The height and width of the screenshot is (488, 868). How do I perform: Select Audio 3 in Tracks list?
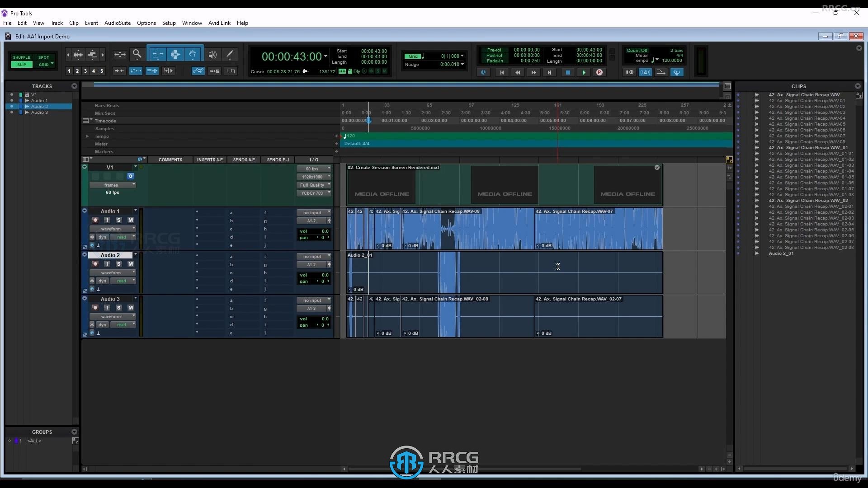pyautogui.click(x=39, y=113)
